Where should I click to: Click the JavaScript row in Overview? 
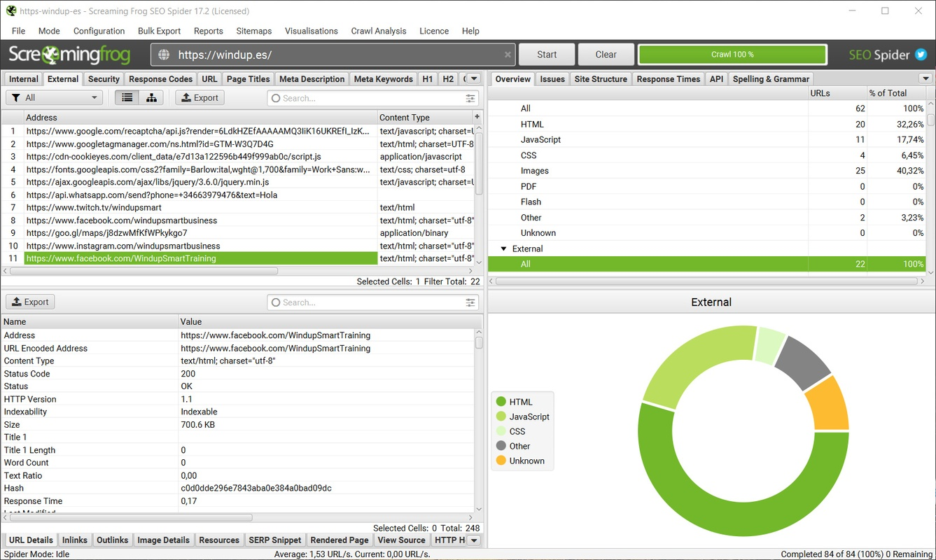pos(706,139)
